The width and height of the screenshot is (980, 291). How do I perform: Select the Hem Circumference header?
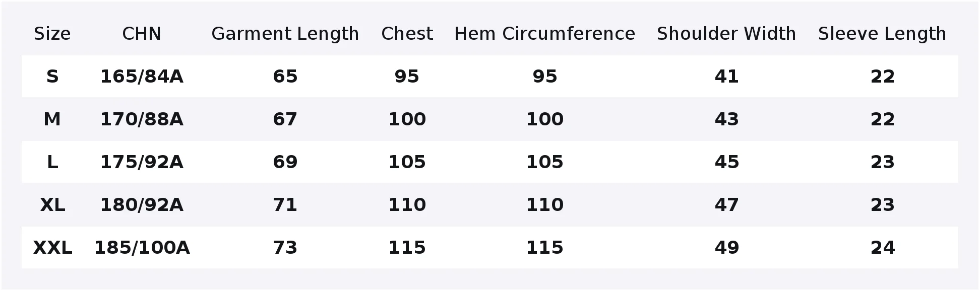click(x=545, y=34)
